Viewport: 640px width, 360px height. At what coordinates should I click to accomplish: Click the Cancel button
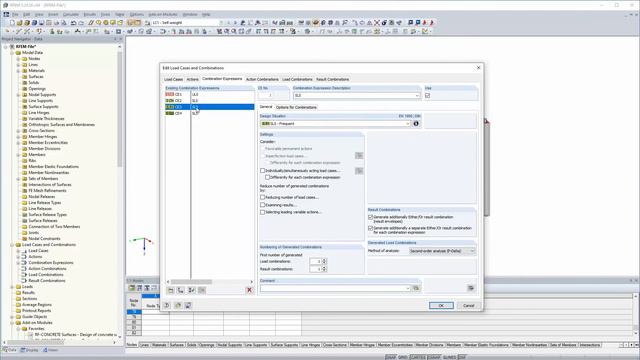coord(468,305)
